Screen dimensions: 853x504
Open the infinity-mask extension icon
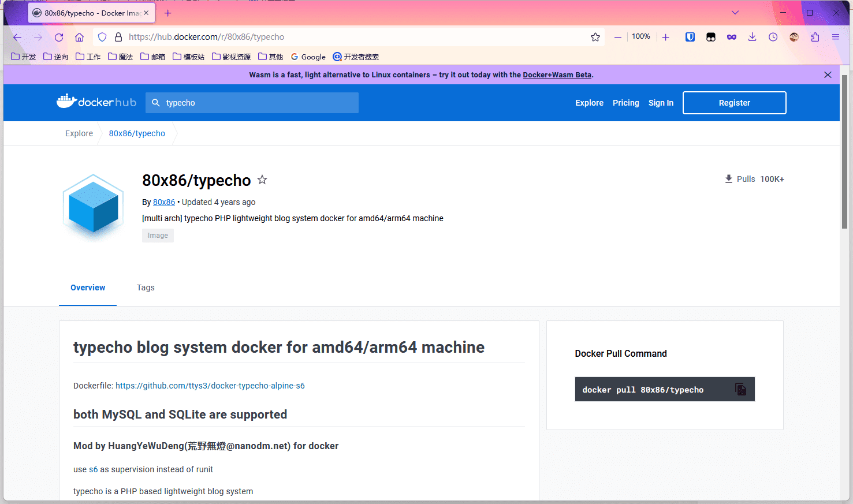coord(732,37)
